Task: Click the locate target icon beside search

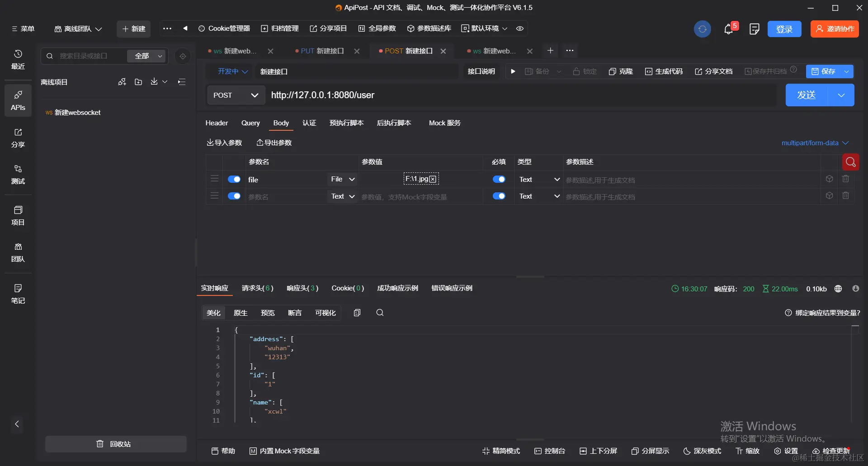Action: pyautogui.click(x=183, y=56)
